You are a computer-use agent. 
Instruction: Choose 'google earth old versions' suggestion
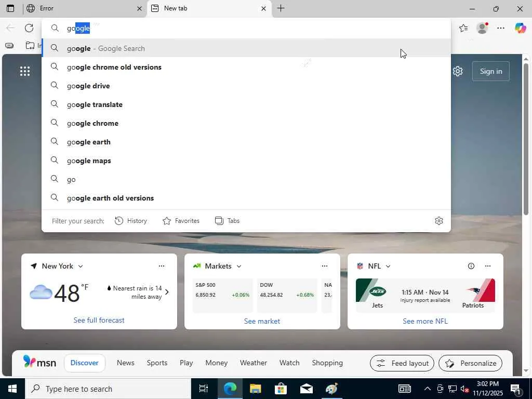click(246, 198)
